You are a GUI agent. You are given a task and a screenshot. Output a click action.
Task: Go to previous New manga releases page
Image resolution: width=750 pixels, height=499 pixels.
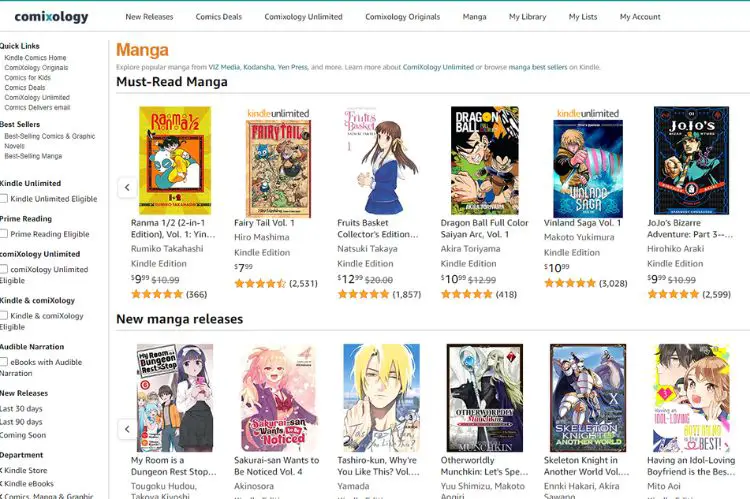point(127,429)
